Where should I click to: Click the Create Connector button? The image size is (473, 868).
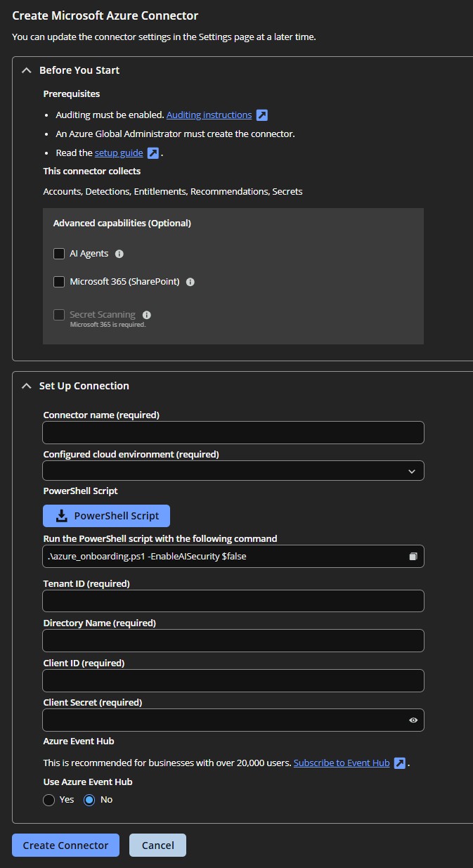point(65,846)
